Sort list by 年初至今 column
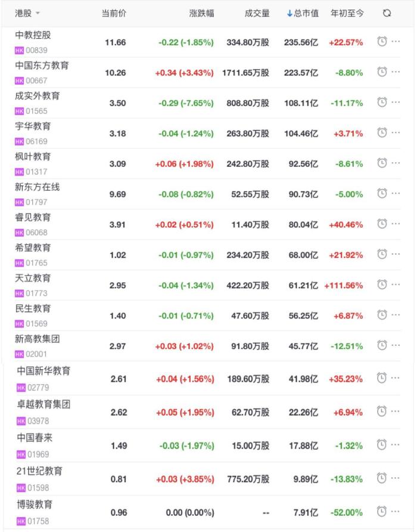 347,13
